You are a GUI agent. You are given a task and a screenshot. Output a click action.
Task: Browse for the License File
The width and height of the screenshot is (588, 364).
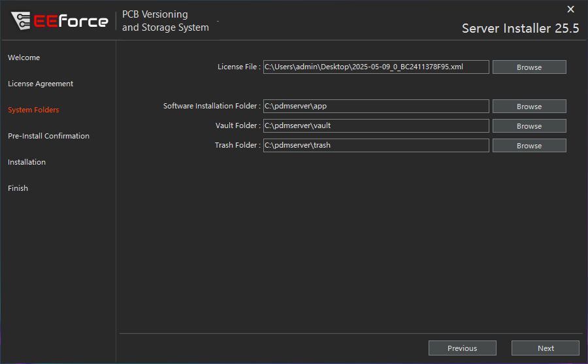(529, 67)
